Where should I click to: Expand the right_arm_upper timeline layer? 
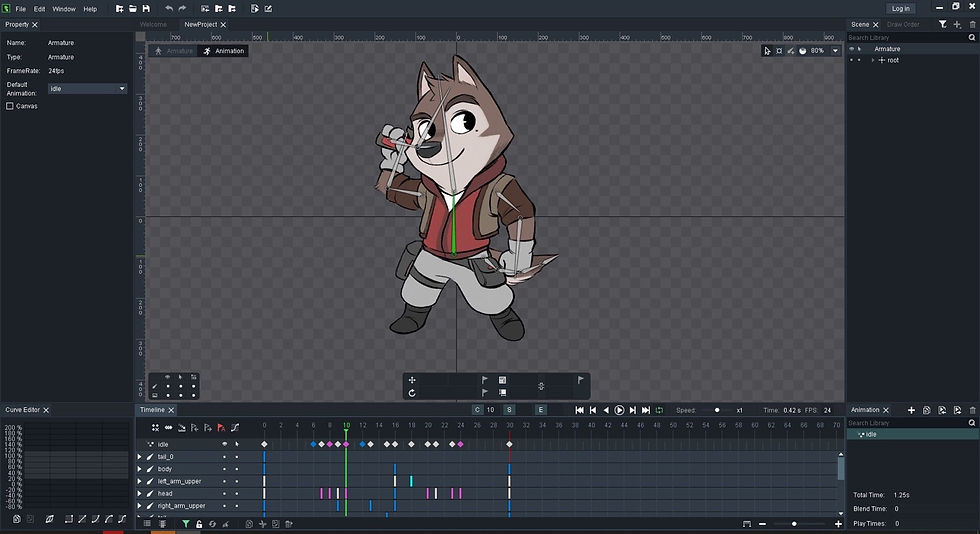(x=139, y=506)
